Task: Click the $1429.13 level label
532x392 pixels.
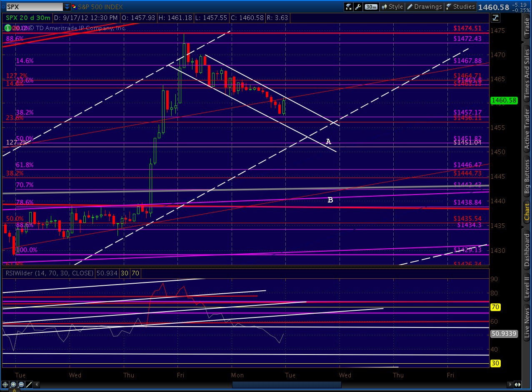Action: (x=467, y=250)
